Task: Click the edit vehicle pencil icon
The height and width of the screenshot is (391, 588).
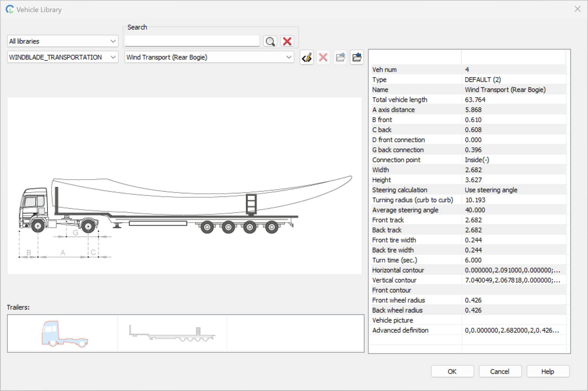Action: [307, 57]
